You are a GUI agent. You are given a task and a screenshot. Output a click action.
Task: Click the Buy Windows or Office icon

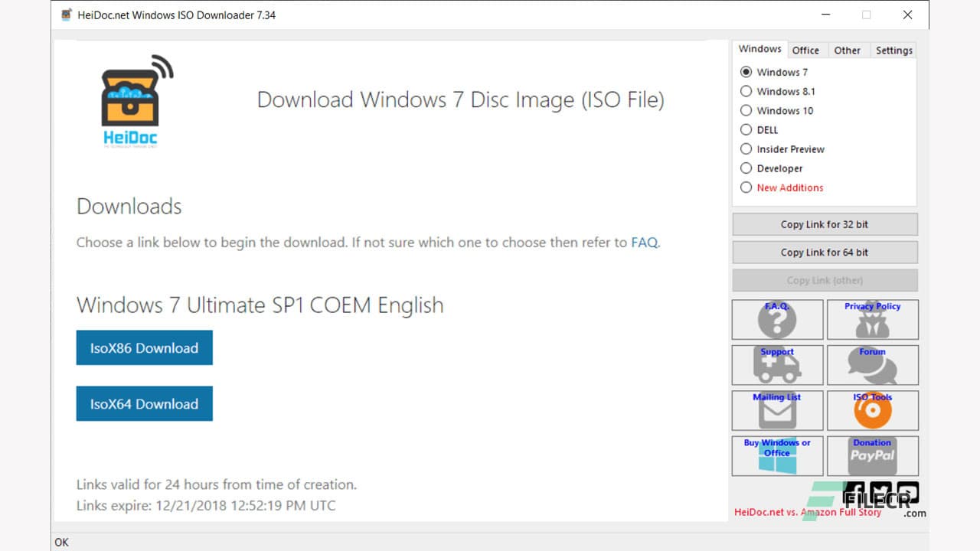pos(777,455)
